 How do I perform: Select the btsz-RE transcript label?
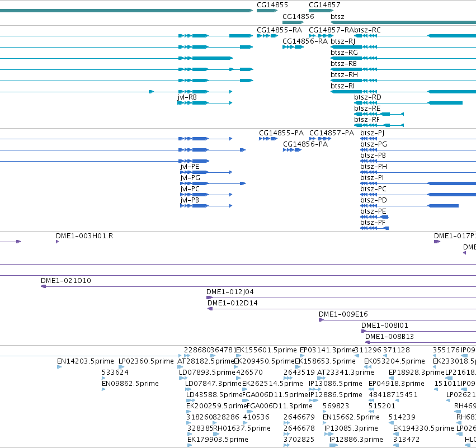367,109
